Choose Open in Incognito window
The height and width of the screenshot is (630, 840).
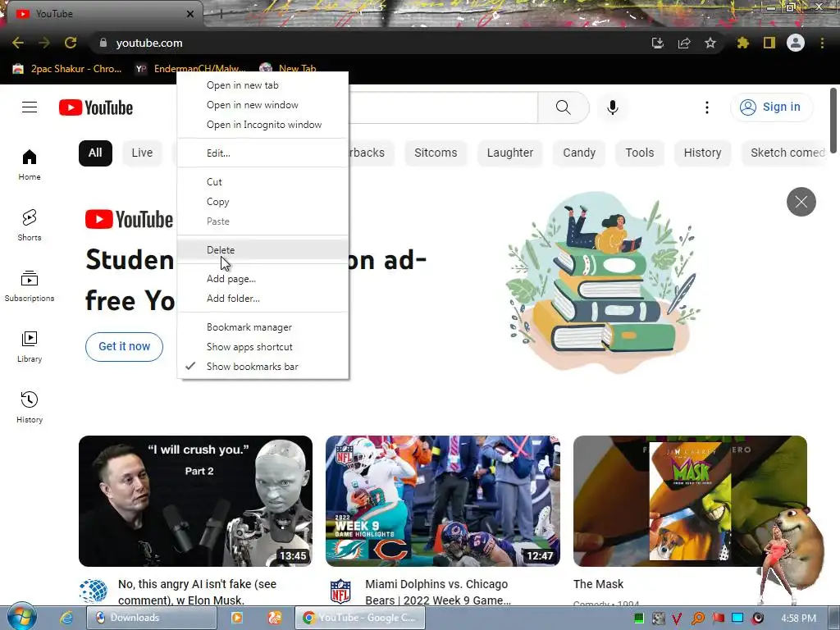pyautogui.click(x=262, y=125)
